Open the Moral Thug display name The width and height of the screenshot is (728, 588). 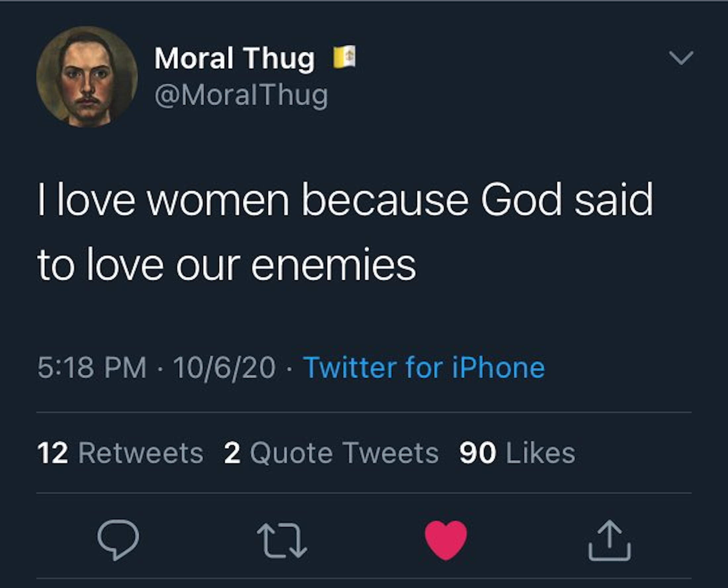235,58
